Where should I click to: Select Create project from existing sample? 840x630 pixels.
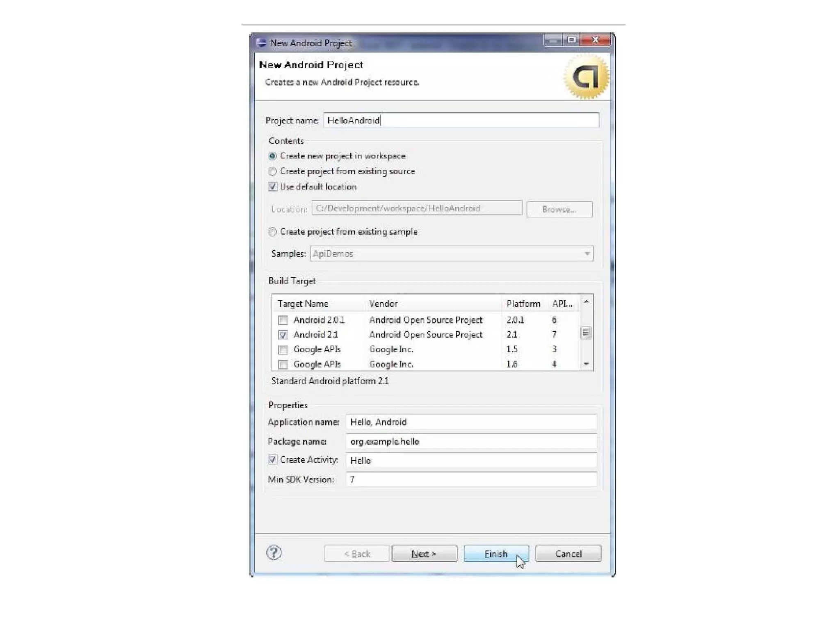[x=273, y=232]
